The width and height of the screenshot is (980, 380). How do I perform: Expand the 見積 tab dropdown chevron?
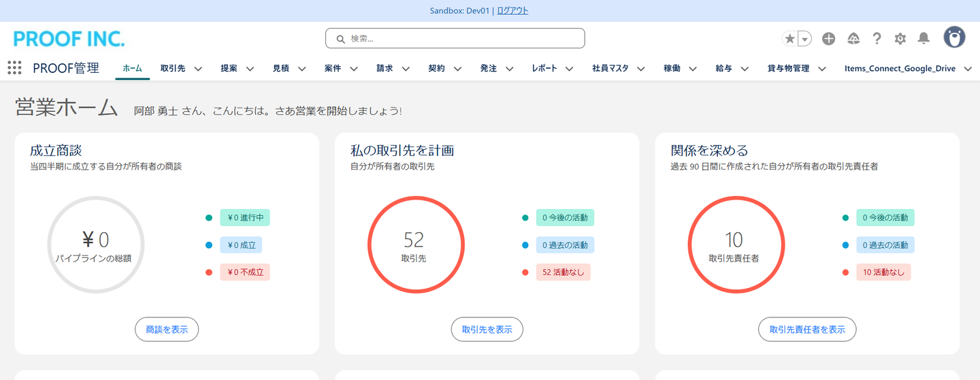coord(301,69)
